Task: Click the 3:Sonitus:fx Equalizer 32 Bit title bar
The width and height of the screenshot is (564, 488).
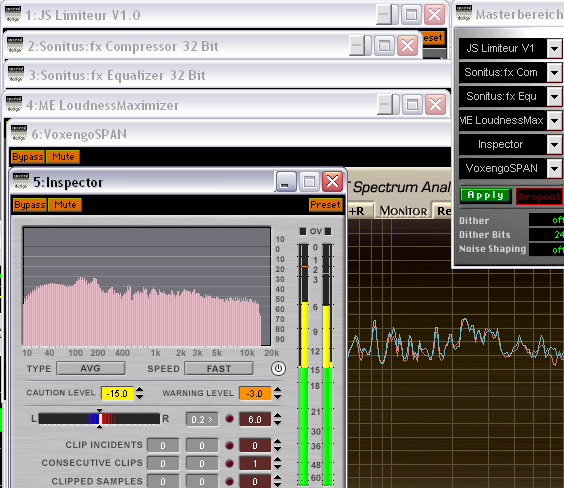Action: pyautogui.click(x=227, y=75)
